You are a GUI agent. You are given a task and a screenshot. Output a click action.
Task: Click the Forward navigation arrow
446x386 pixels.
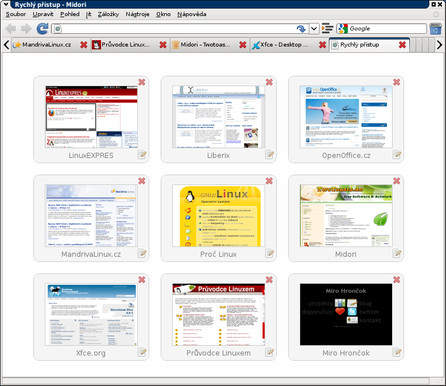click(x=26, y=29)
